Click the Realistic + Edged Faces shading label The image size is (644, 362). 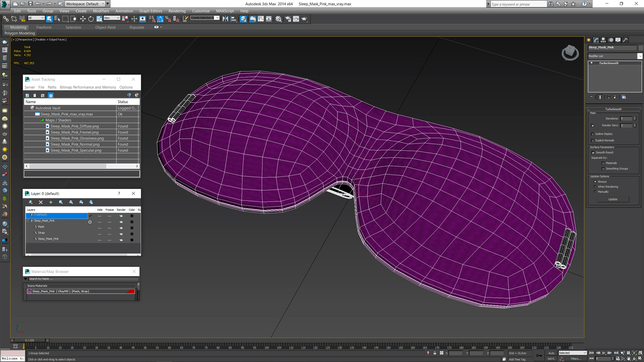coord(51,40)
